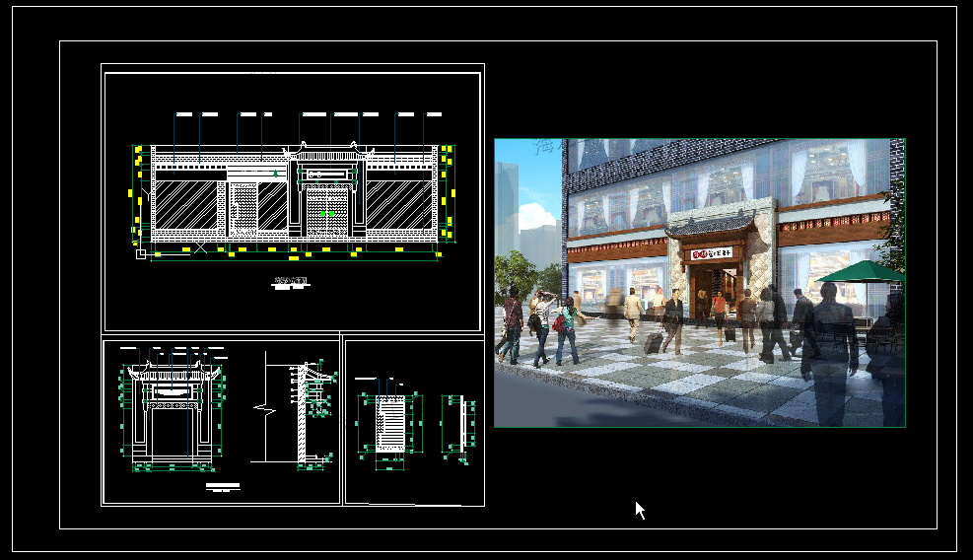The width and height of the screenshot is (973, 560).
Task: Select the sign panel front view detail
Action: click(x=390, y=421)
